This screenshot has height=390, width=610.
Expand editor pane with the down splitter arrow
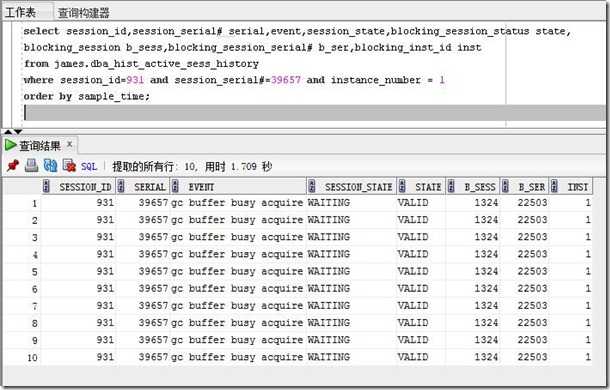18,132
